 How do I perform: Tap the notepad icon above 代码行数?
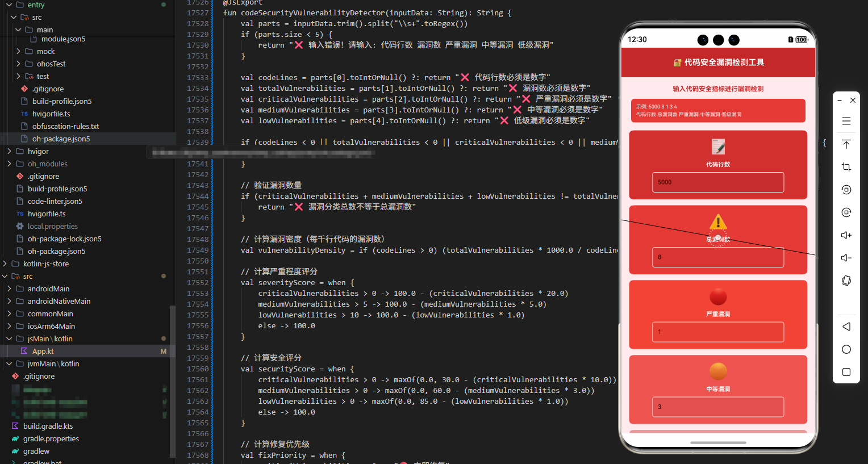718,147
